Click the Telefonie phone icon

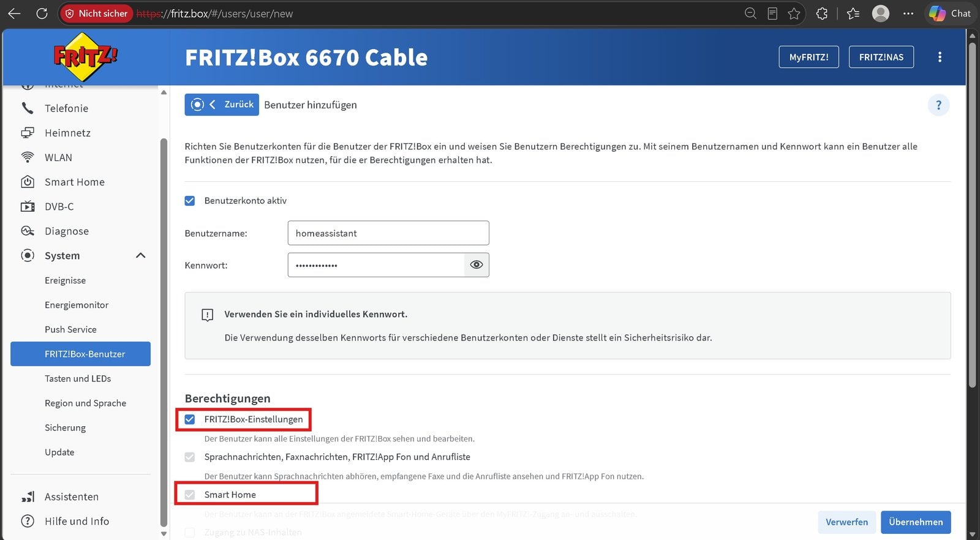(28, 108)
